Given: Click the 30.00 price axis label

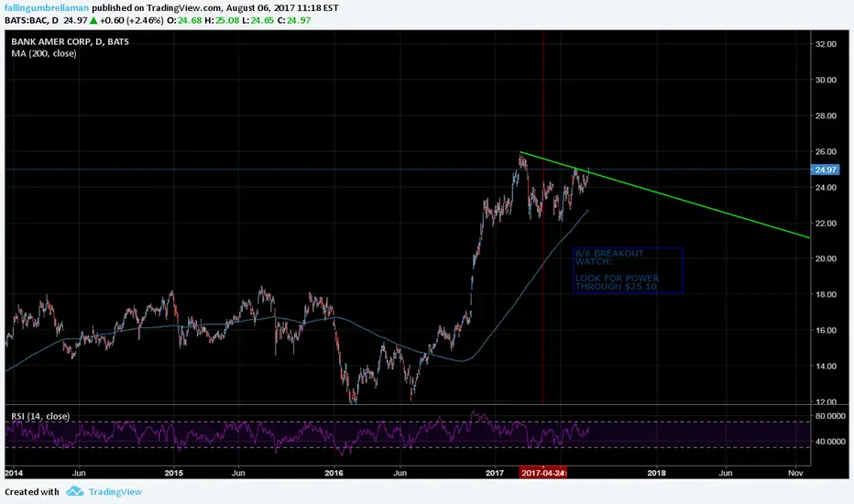Looking at the screenshot, I should click(x=826, y=80).
